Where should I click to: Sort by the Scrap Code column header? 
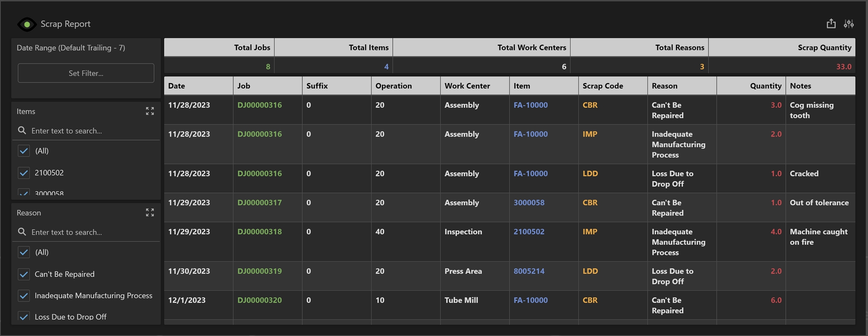[613, 86]
